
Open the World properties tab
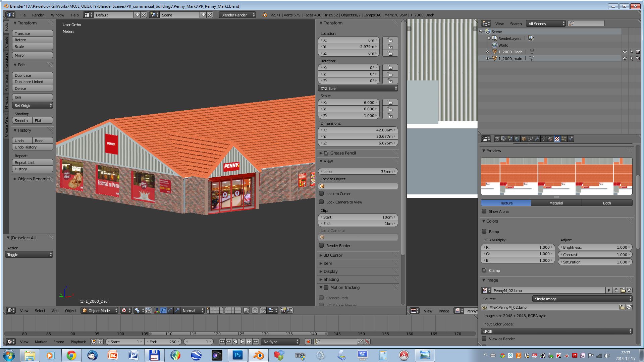[517, 139]
